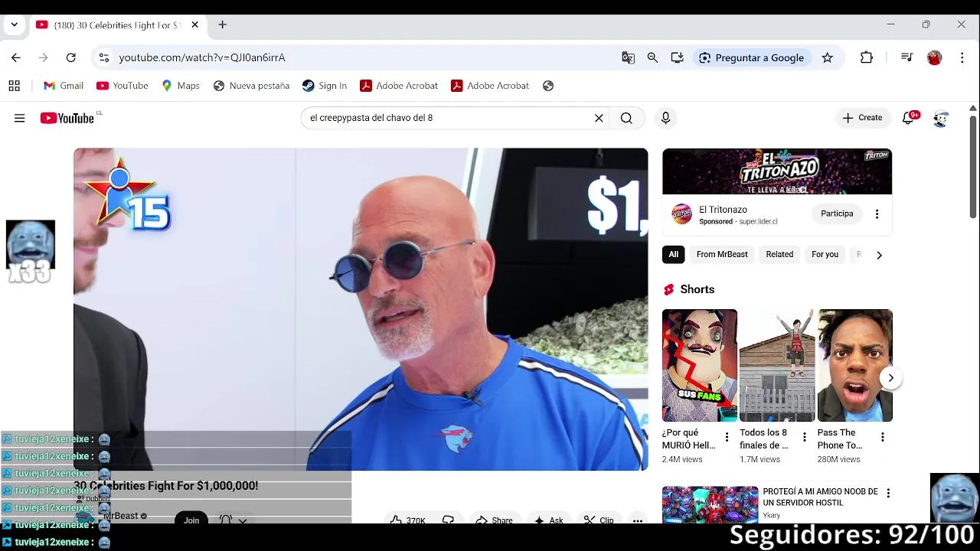Screen dimensions: 980x551
Task: Clear the search box with the X
Action: pos(599,118)
